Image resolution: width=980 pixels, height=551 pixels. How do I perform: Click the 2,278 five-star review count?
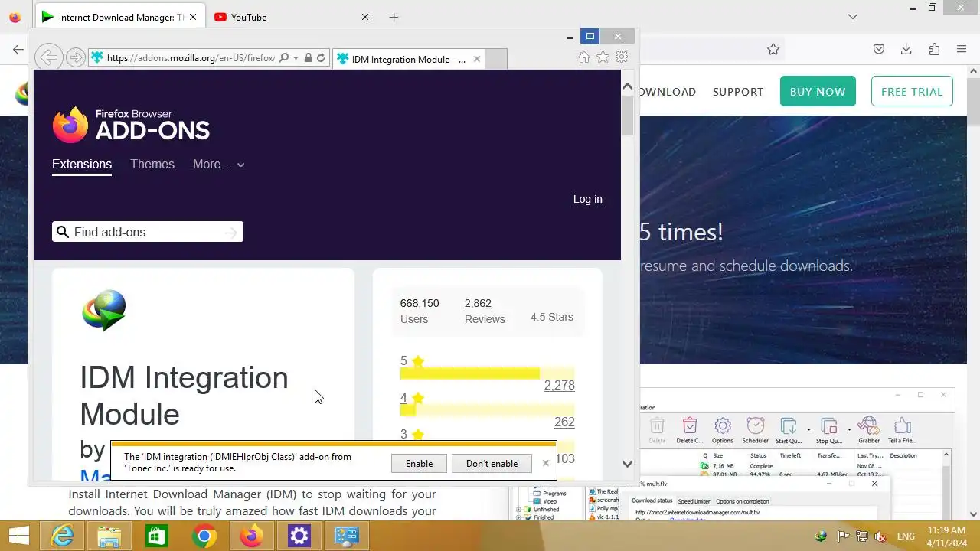559,385
